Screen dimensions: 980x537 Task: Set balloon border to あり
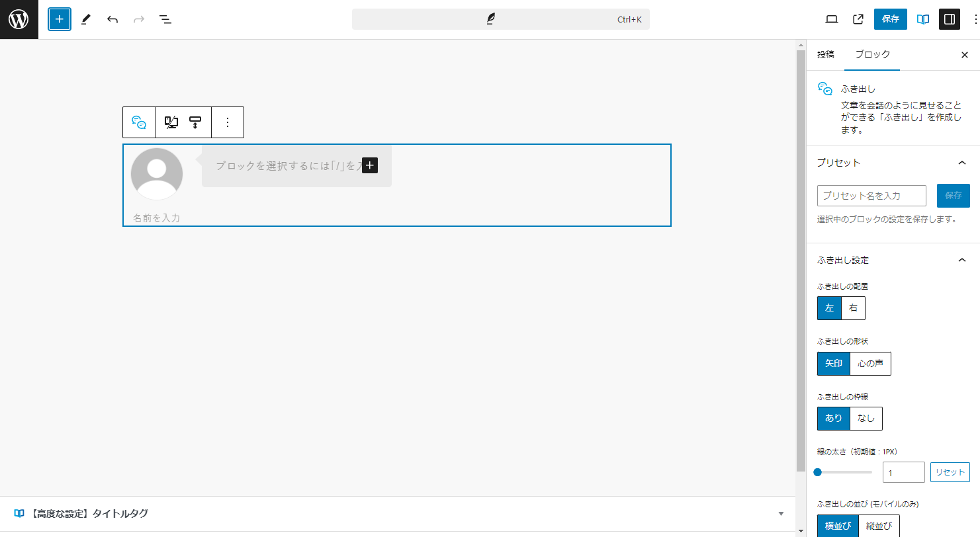(x=834, y=419)
